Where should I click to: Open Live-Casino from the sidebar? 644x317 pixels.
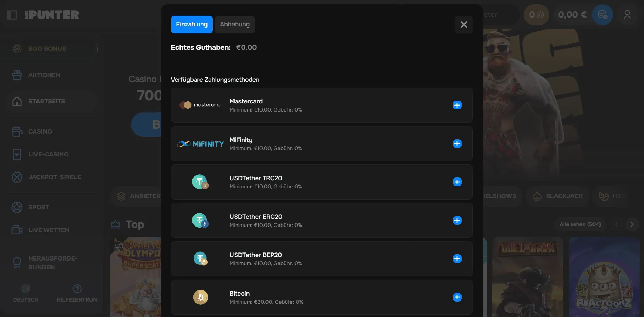[48, 154]
